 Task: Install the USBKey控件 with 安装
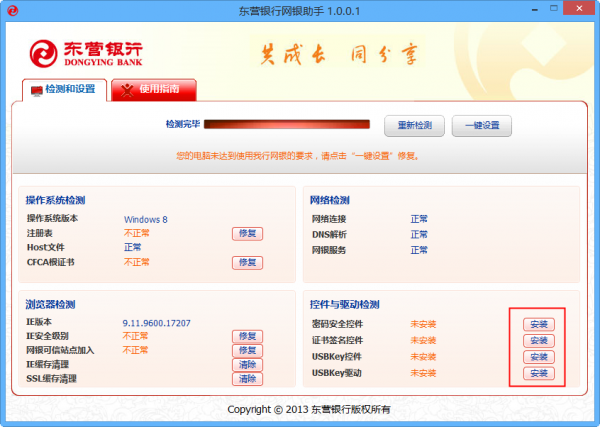[539, 357]
